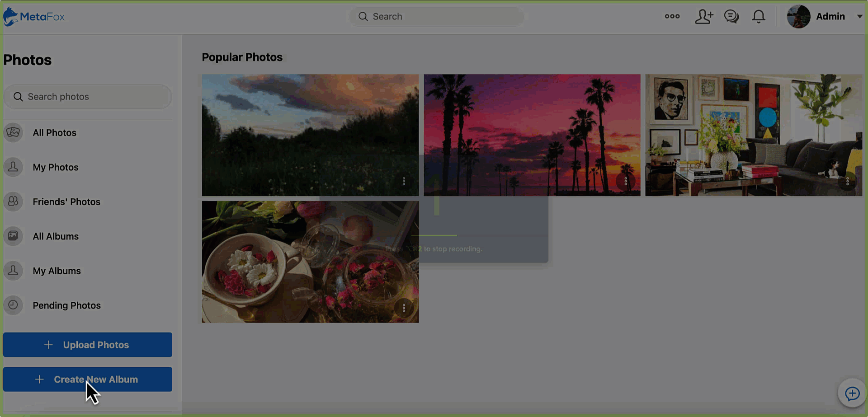
Task: Click the Upload Photos button
Action: [x=87, y=344]
